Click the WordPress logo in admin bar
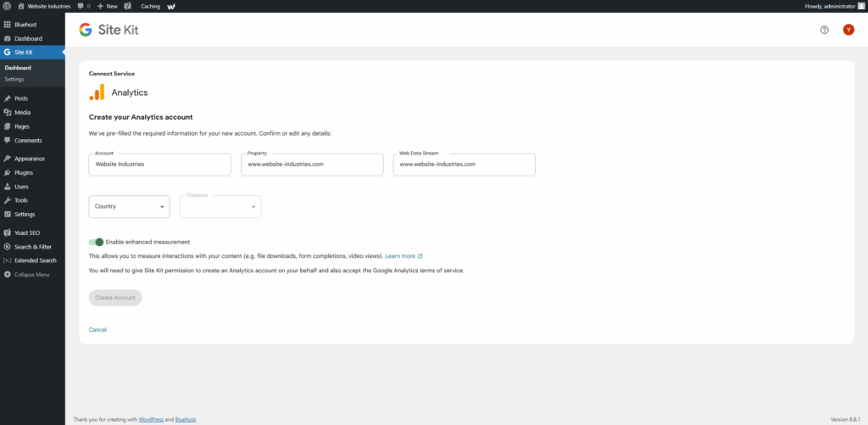The width and height of the screenshot is (868, 425). pos(8,6)
